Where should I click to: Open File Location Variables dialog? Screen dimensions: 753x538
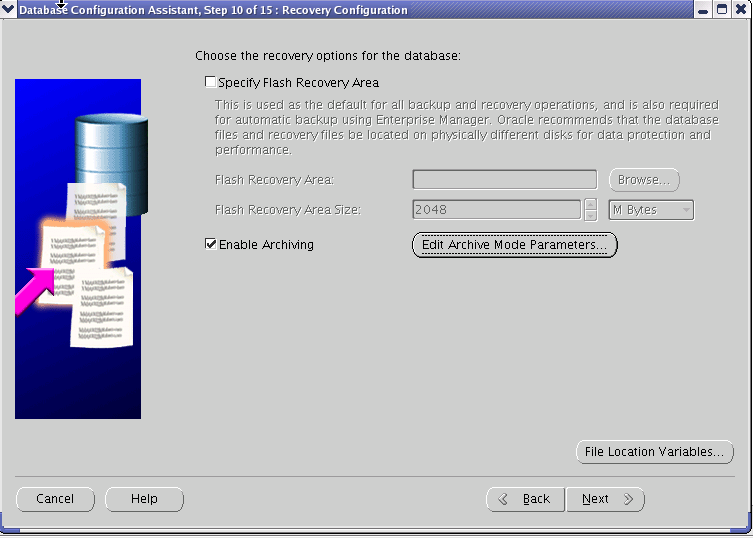[x=655, y=452]
